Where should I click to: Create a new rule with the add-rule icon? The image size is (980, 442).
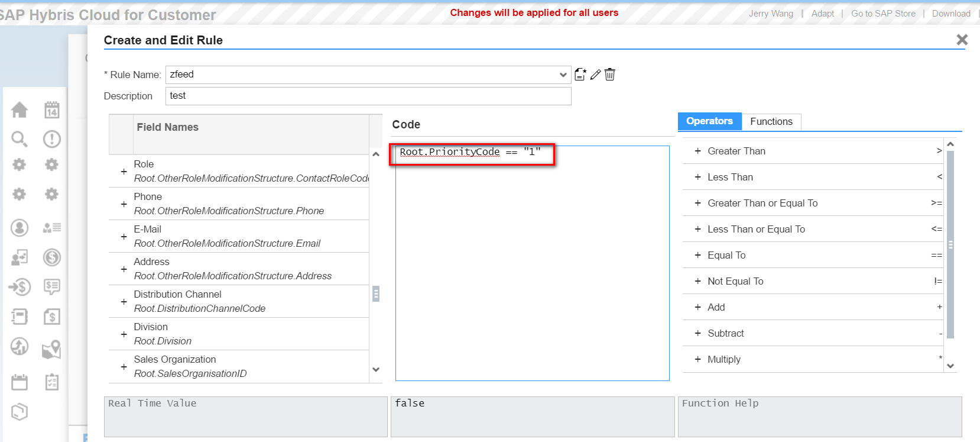[580, 74]
